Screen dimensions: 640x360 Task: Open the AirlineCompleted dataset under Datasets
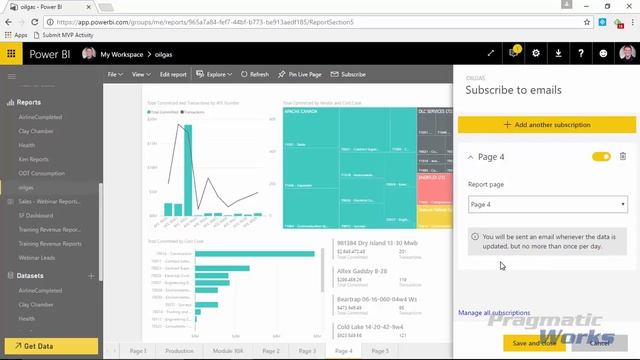tap(40, 291)
